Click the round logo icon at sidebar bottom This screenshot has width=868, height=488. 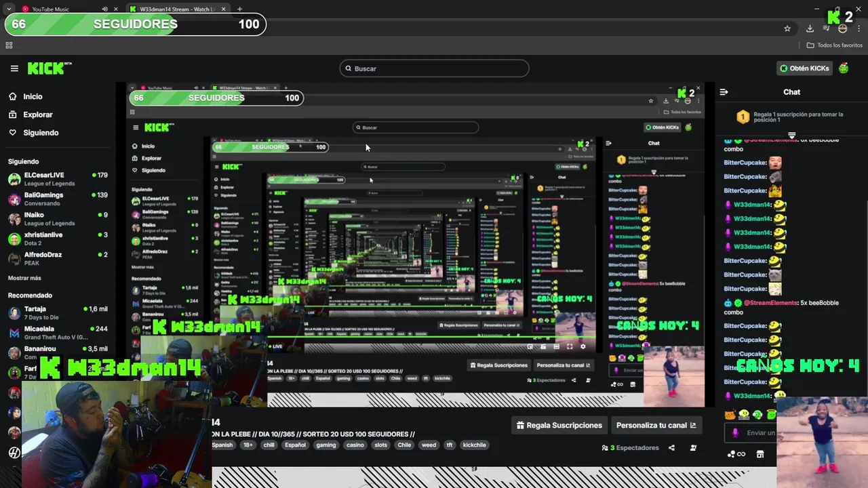click(x=14, y=453)
